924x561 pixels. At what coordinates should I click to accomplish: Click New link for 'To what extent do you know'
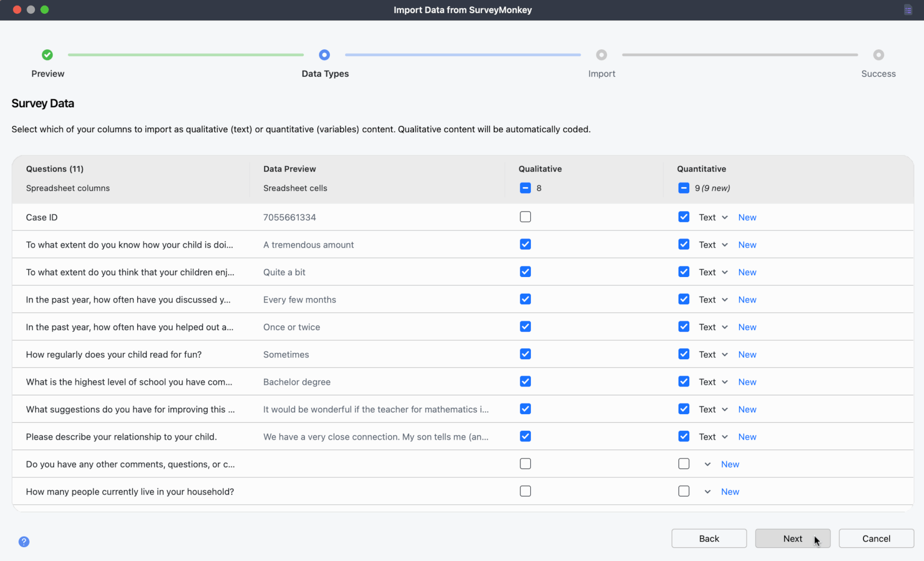coord(747,245)
